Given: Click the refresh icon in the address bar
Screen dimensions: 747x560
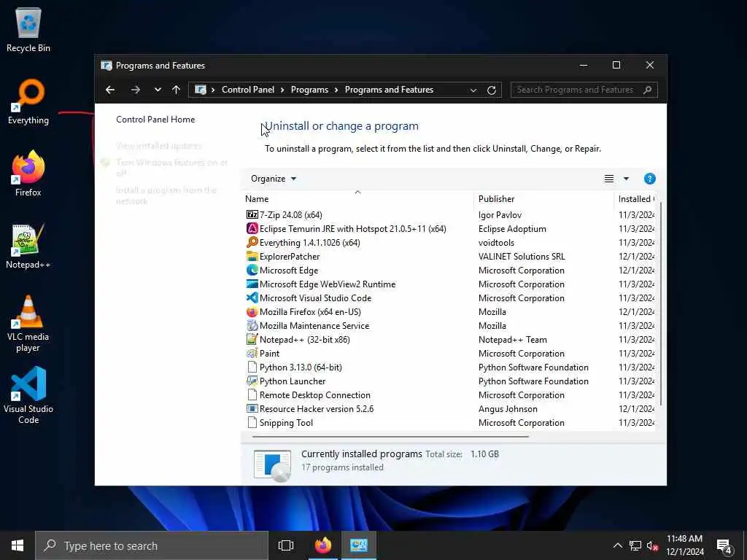Looking at the screenshot, I should [x=492, y=90].
